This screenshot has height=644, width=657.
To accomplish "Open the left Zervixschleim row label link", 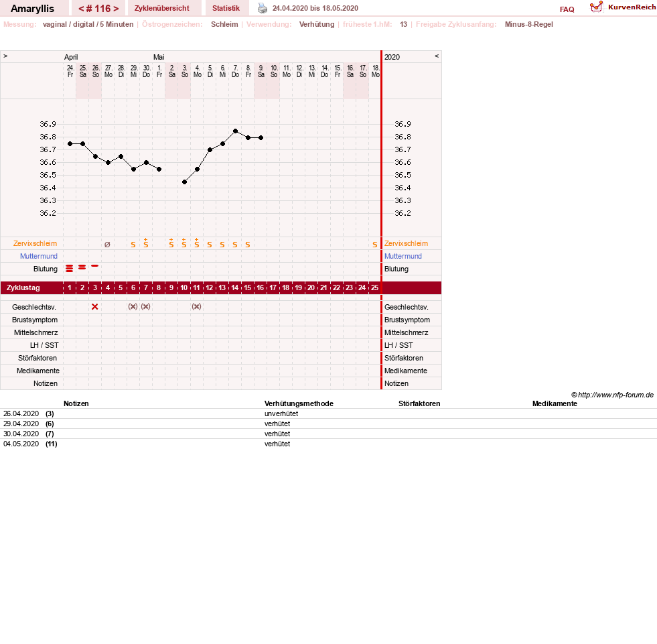I will point(35,244).
